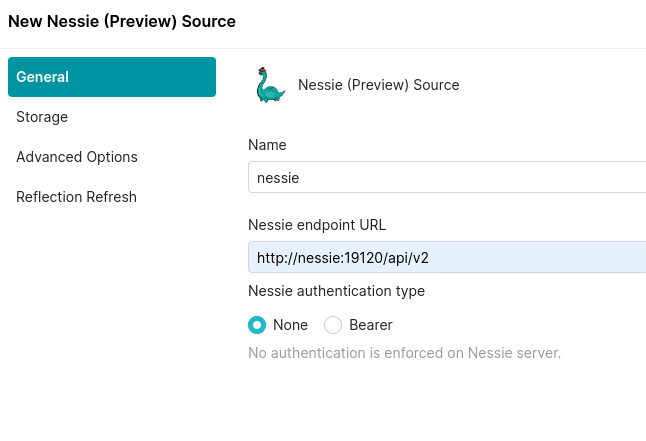Image resolution: width=646 pixels, height=441 pixels.
Task: Click the None option label text
Action: tap(290, 325)
